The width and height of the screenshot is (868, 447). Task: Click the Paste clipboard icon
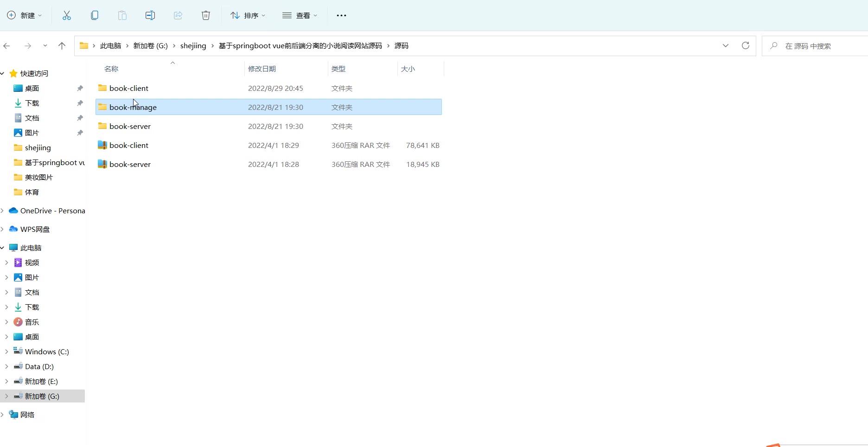(x=122, y=15)
